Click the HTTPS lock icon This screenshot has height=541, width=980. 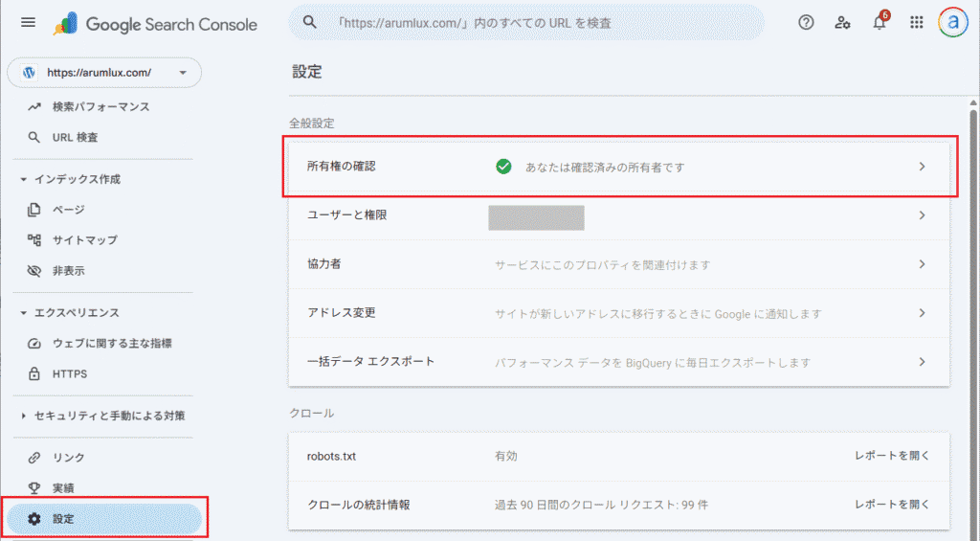pos(34,373)
